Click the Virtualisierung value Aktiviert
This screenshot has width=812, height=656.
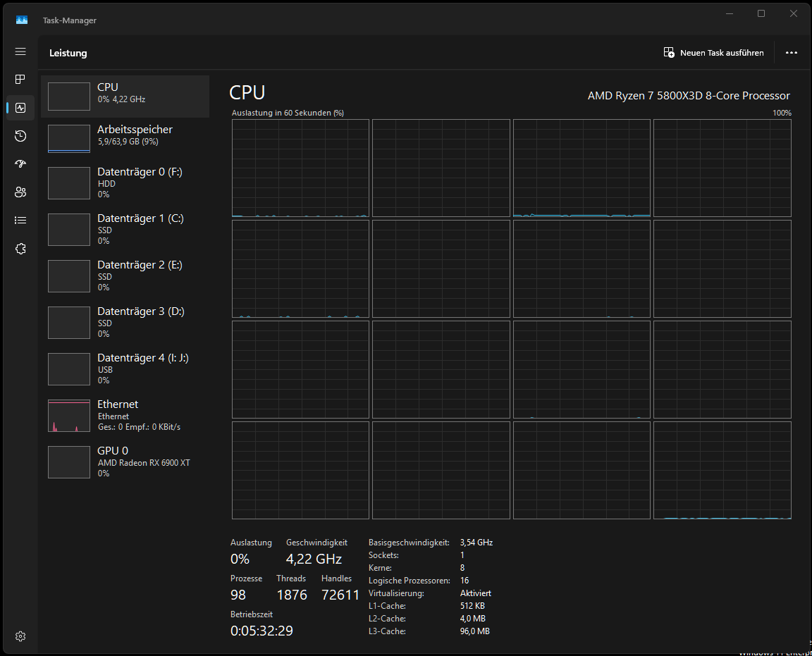tap(475, 593)
